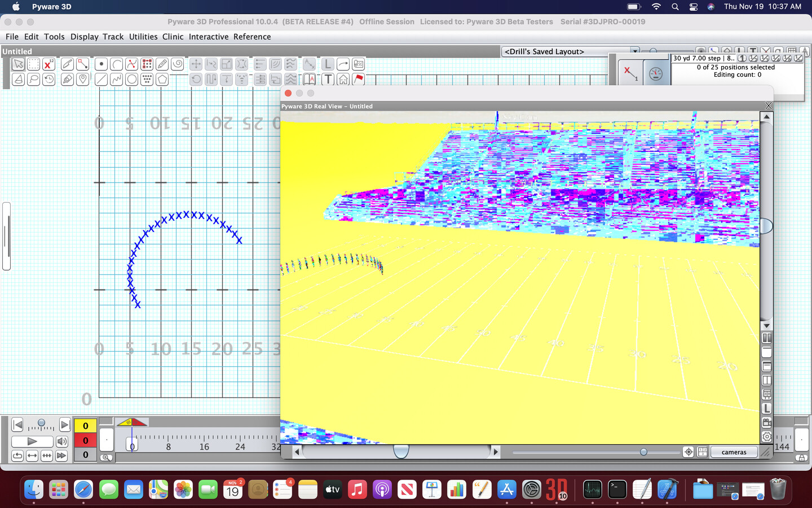Toggle 1/8 step grid resolution

point(787,58)
